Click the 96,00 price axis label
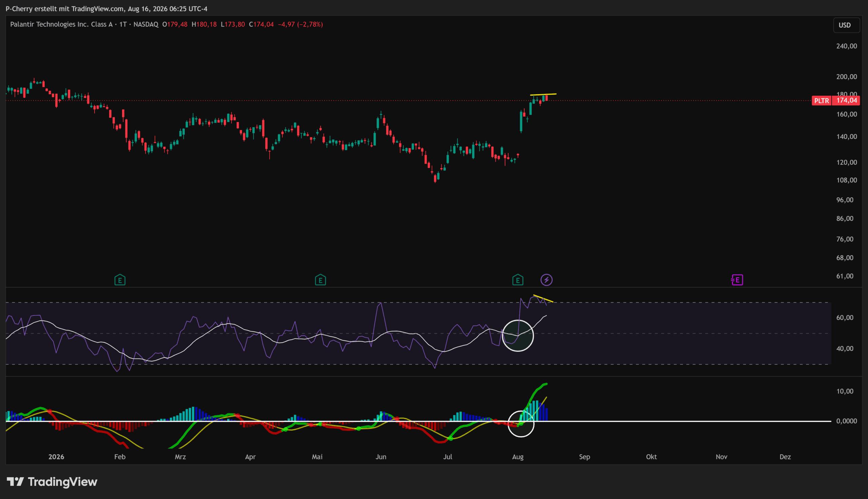Viewport: 868px width, 499px height. click(x=845, y=200)
